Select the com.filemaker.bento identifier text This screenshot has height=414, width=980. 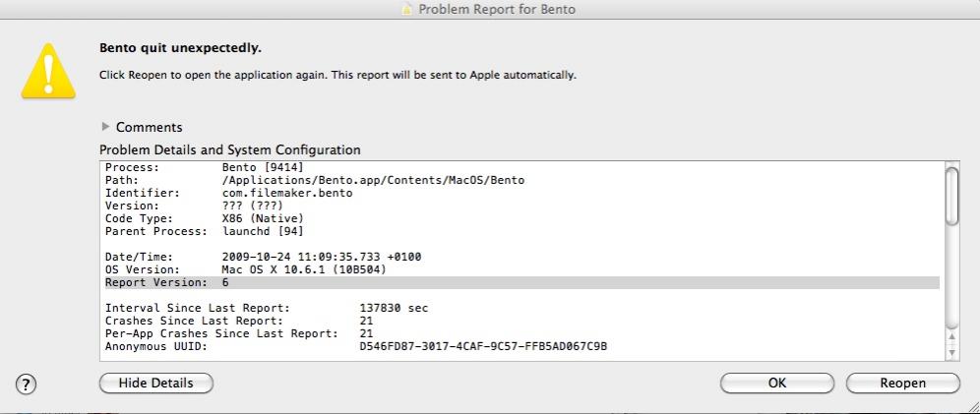point(287,193)
